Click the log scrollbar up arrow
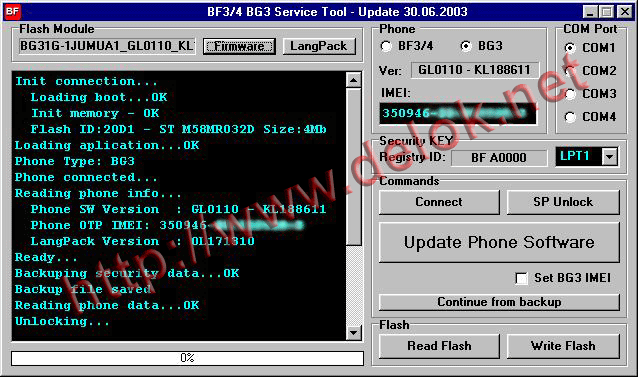Screen dimensions: 638x377 pos(353,80)
